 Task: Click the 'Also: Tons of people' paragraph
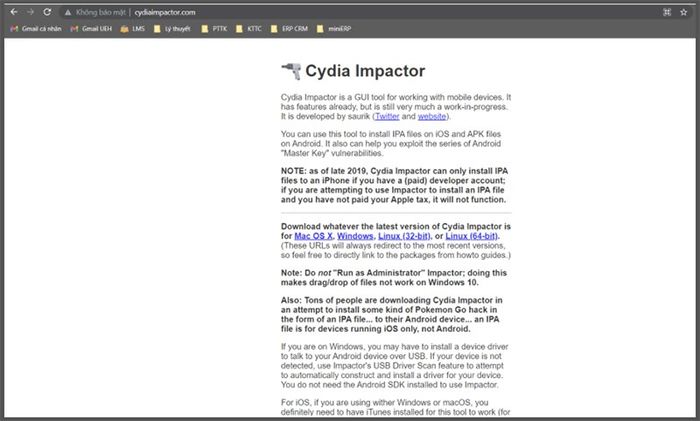click(x=392, y=315)
